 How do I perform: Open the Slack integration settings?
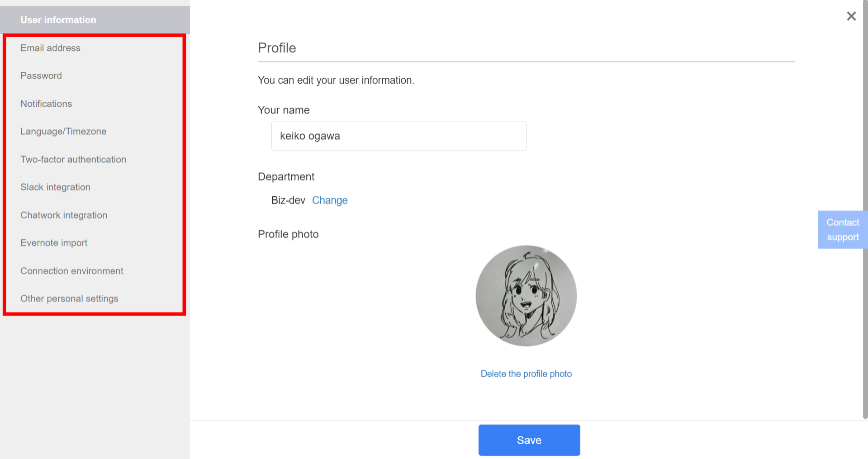point(55,187)
